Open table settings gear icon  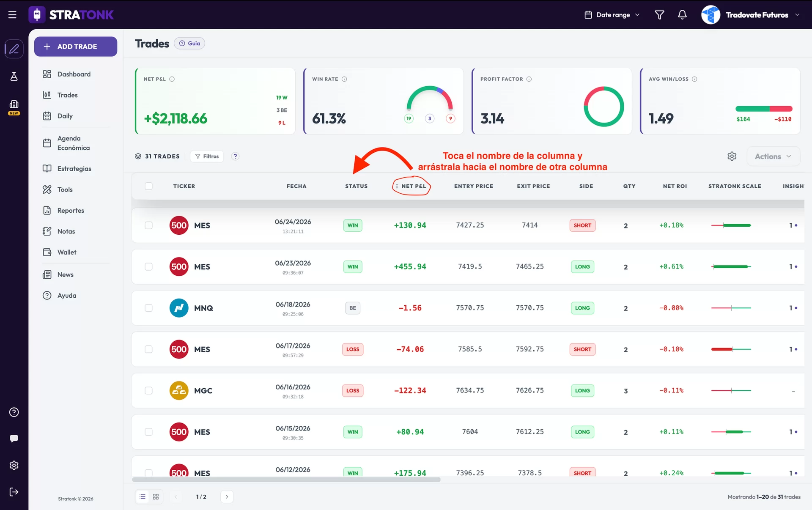coord(732,156)
